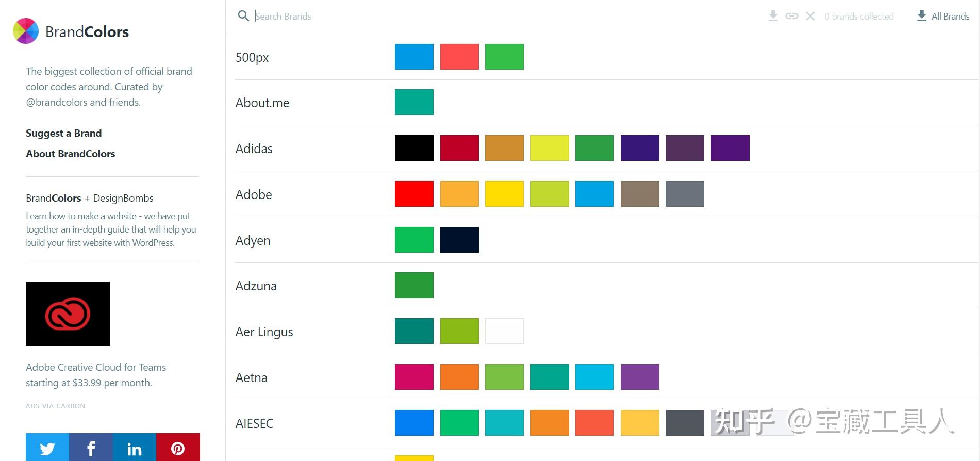Image resolution: width=980 pixels, height=461 pixels.
Task: Open the Suggest a Brand link
Action: pos(64,133)
